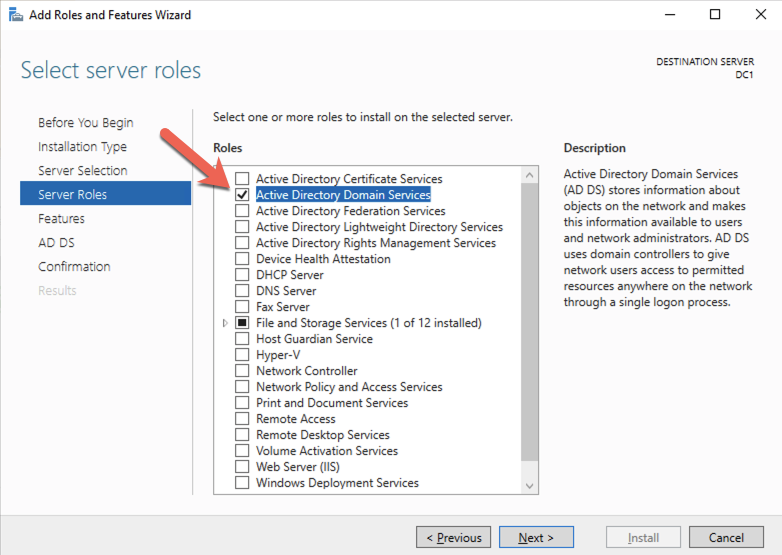Select Network Controller label
782x555 pixels.
pyautogui.click(x=307, y=371)
